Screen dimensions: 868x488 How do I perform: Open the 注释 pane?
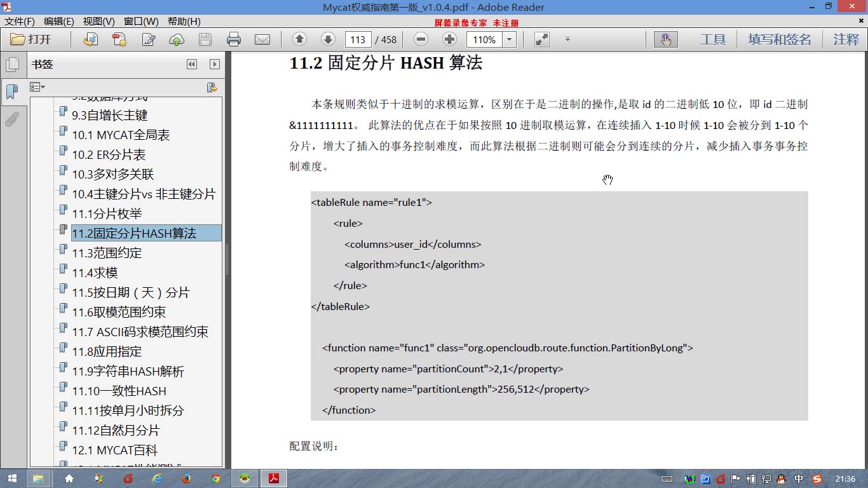click(846, 39)
